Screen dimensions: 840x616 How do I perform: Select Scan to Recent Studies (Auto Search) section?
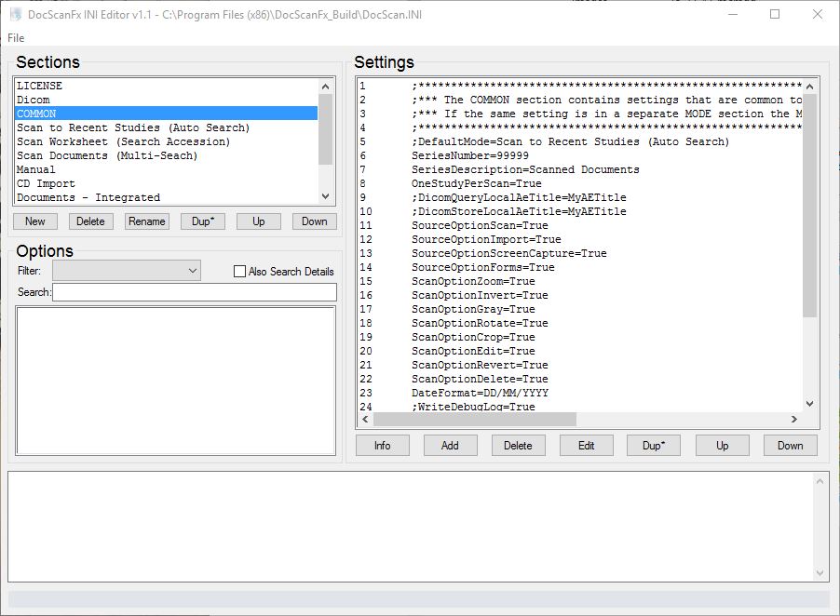coord(166,127)
